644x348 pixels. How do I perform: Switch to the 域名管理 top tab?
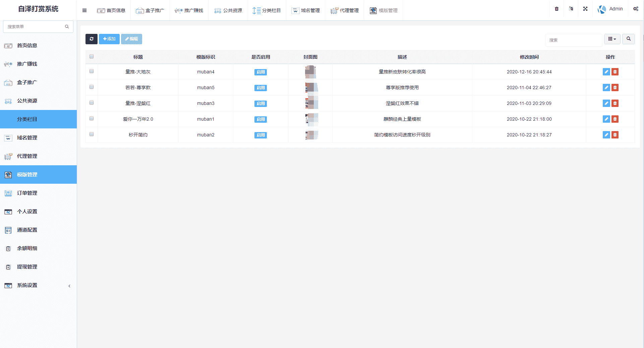pos(306,10)
